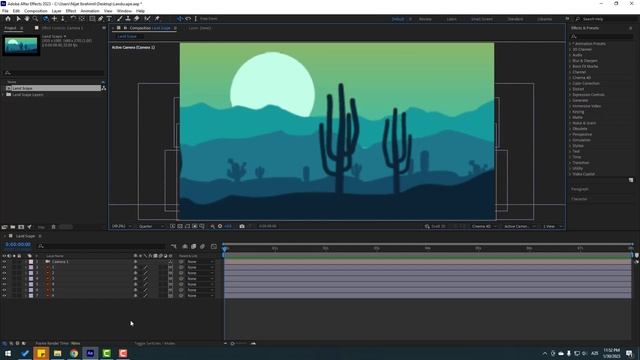Switch to the Learn workspace
Screen dimensions: 640x360
(x=451, y=19)
